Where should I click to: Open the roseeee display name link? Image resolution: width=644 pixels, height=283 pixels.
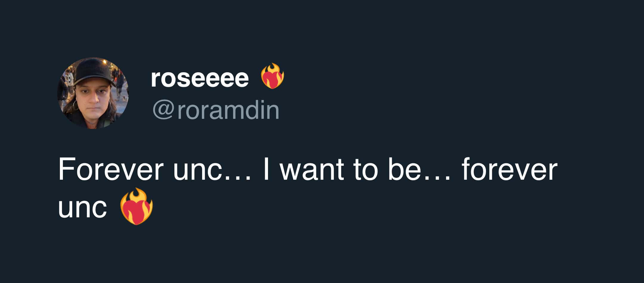199,79
